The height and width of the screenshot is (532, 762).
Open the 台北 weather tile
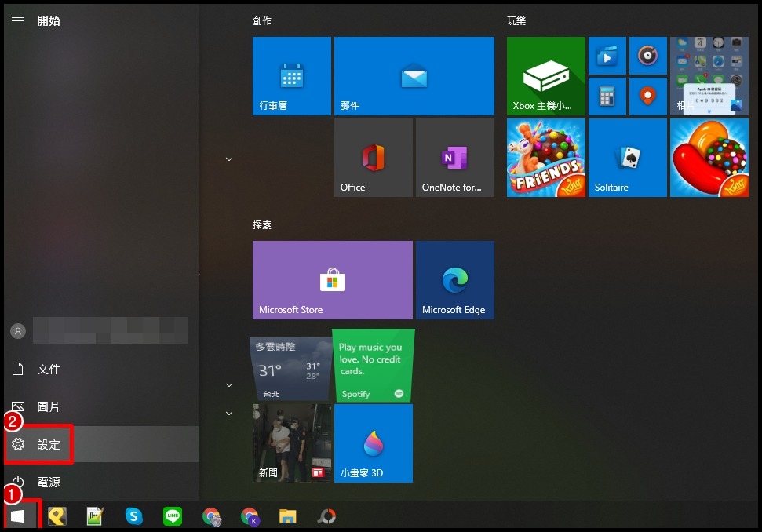(290, 369)
